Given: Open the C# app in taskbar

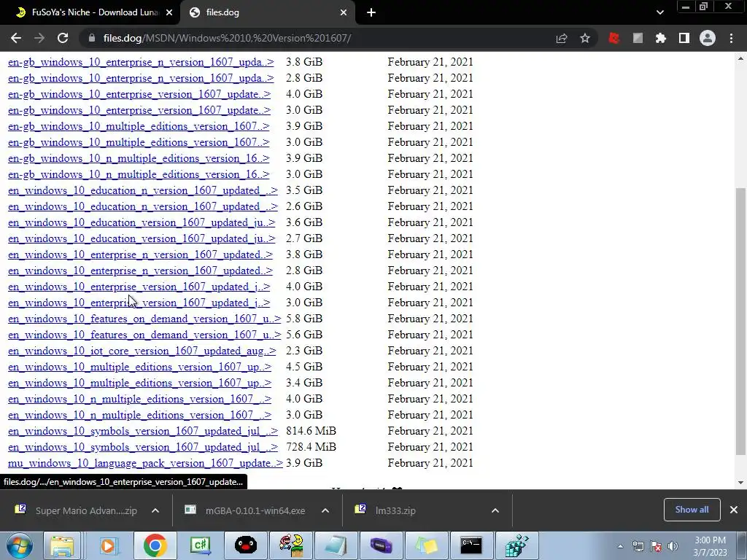Looking at the screenshot, I should [x=200, y=545].
